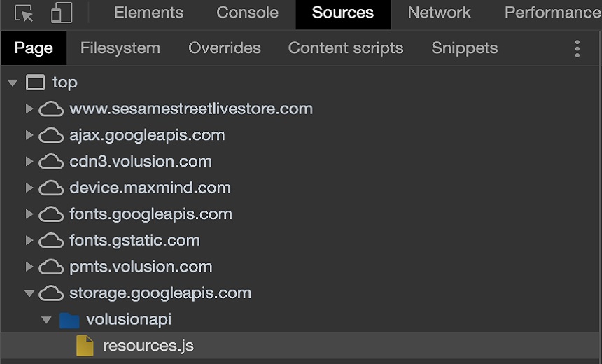
Task: Expand the www.sesamestreetlivestore.com arrow
Action: pyautogui.click(x=29, y=109)
